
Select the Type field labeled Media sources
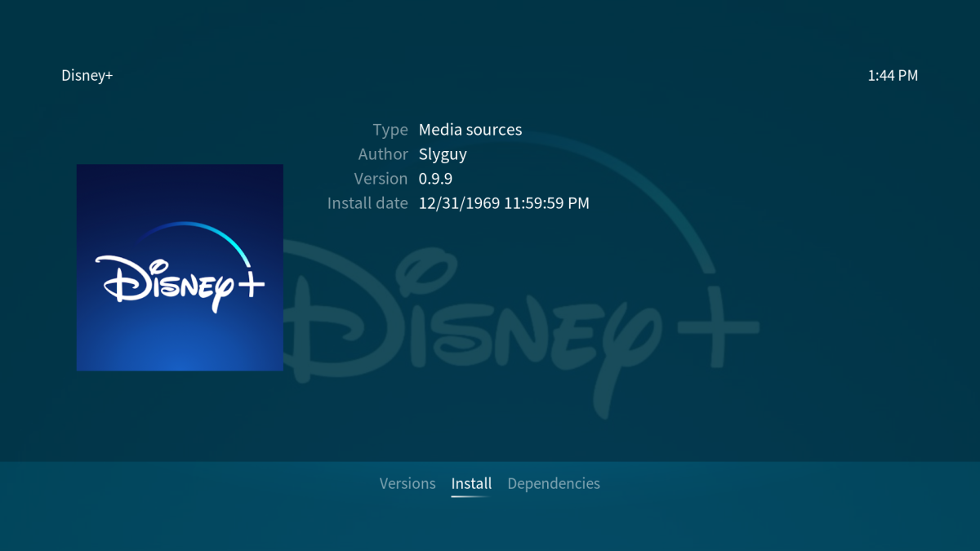pyautogui.click(x=470, y=129)
